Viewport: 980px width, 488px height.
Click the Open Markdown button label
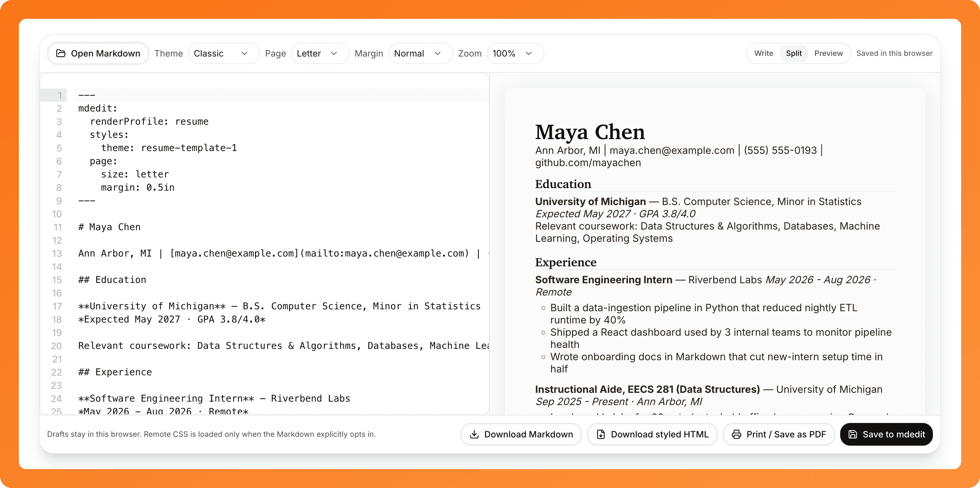pos(105,54)
